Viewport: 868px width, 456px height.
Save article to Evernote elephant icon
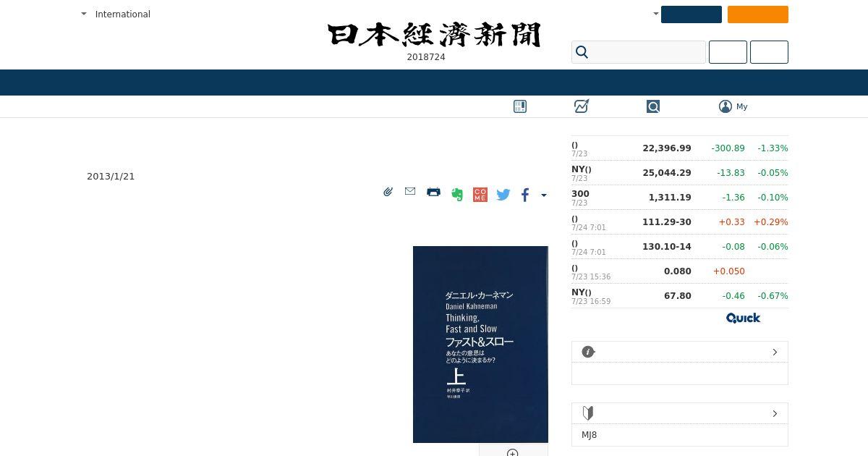[457, 195]
